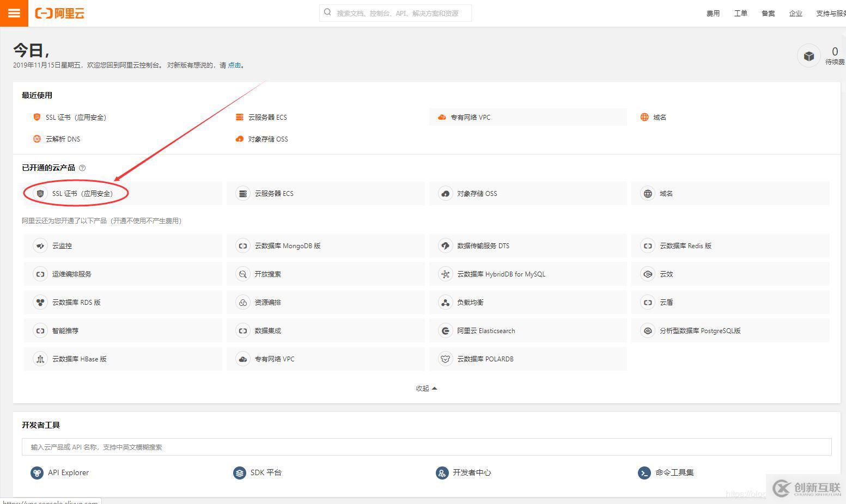Open 域名 under 已开通的云产品
Viewport: 846px width, 504px height.
(x=731, y=194)
